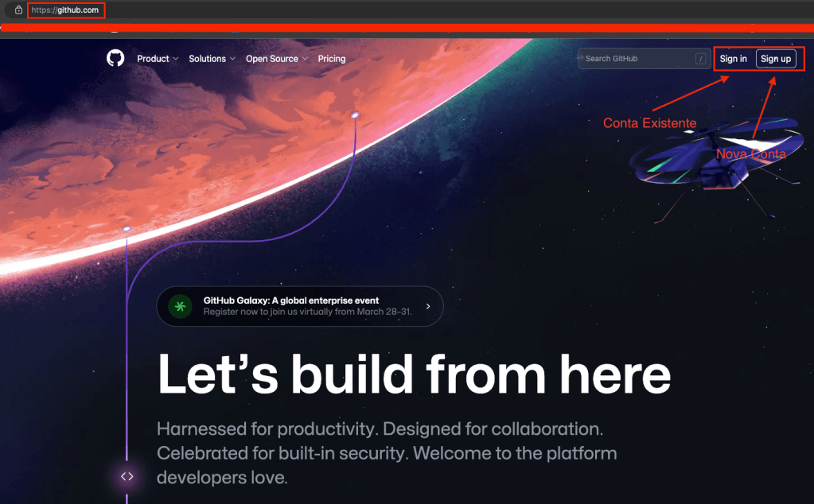The image size is (814, 504).
Task: Click the lock icon in address bar
Action: pos(18,10)
